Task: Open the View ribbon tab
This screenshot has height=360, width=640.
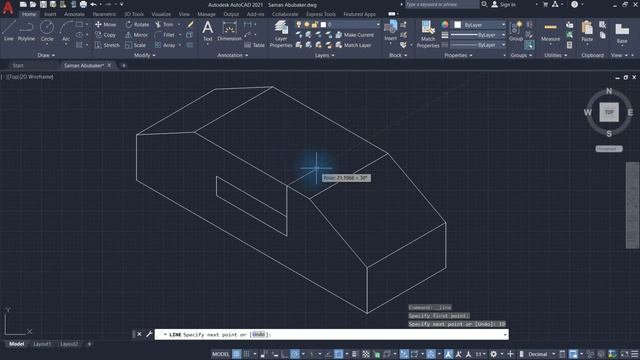Action: coord(184,14)
